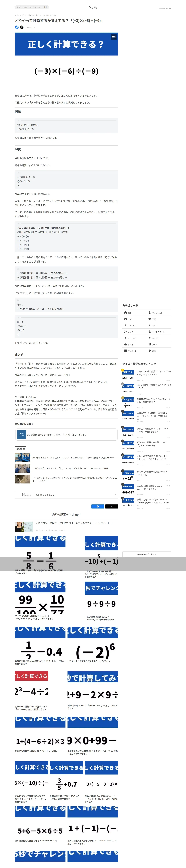
Task: Open the TOP category home icon
Action: 126,313
